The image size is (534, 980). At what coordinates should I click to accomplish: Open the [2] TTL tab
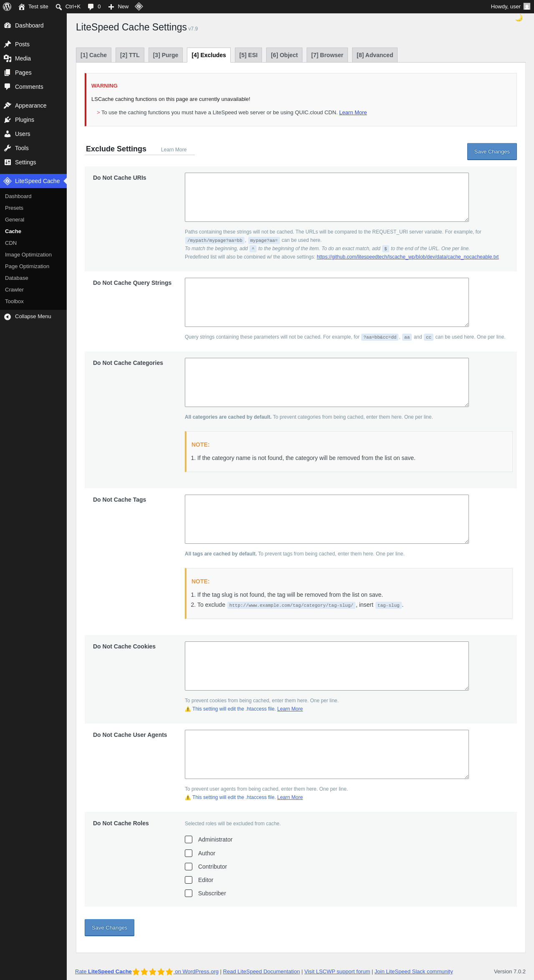point(130,55)
